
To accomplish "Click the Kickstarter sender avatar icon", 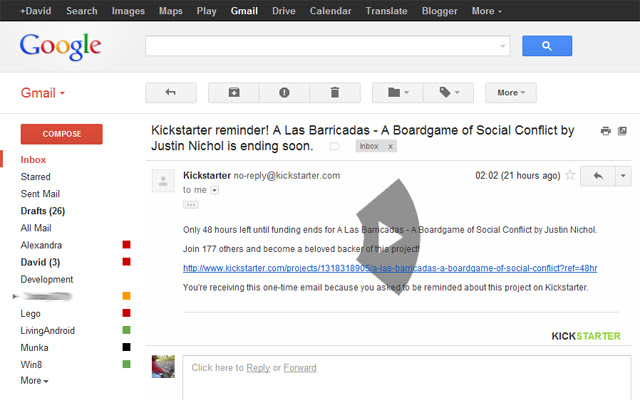I will (x=163, y=181).
